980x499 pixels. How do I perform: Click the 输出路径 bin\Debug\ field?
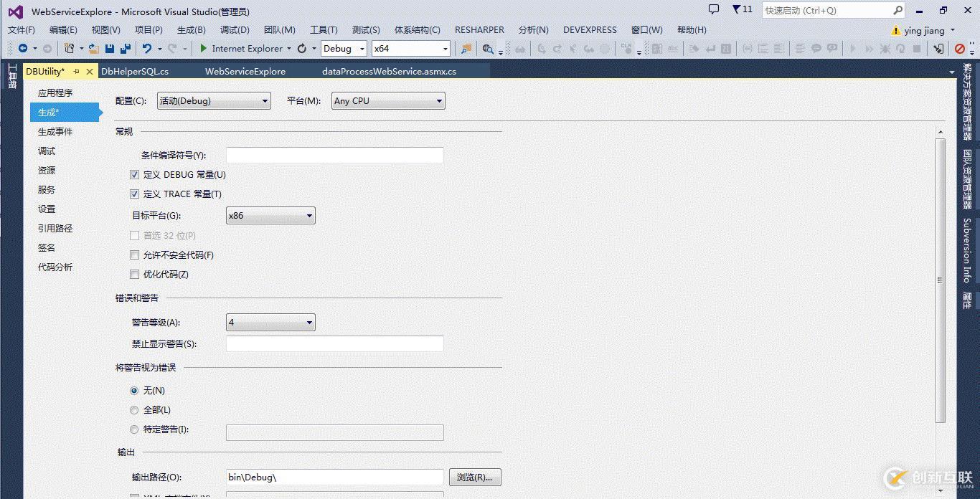tap(334, 477)
